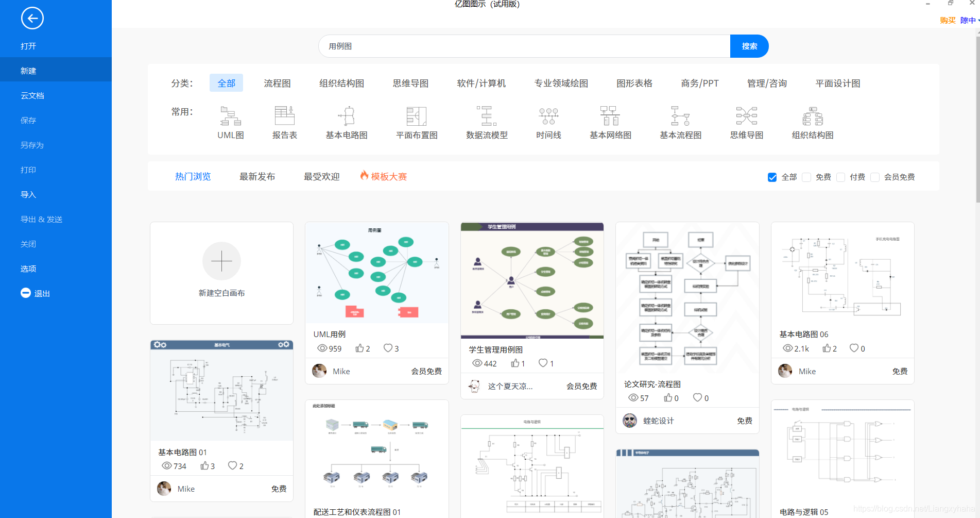Like the 基本电路图 01 thumbs-up icon
This screenshot has width=980, height=518.
[204, 466]
